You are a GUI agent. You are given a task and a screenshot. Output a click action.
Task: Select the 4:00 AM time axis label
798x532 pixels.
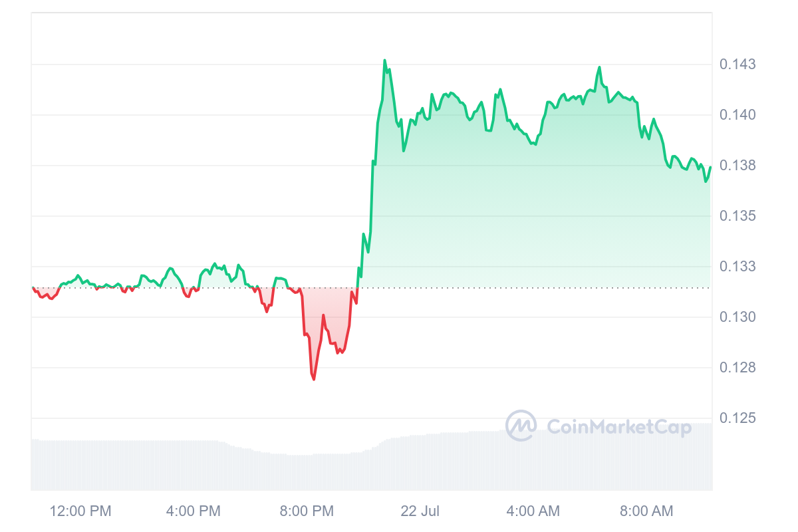(x=533, y=511)
